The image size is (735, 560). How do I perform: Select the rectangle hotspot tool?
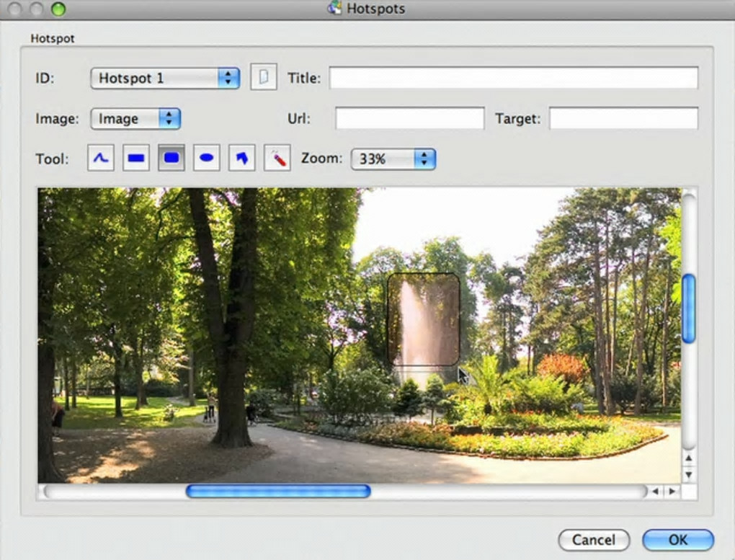coord(136,158)
